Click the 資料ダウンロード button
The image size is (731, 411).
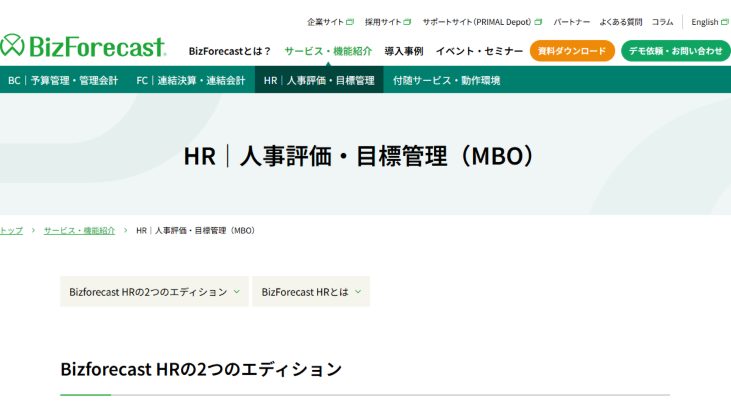click(x=572, y=51)
